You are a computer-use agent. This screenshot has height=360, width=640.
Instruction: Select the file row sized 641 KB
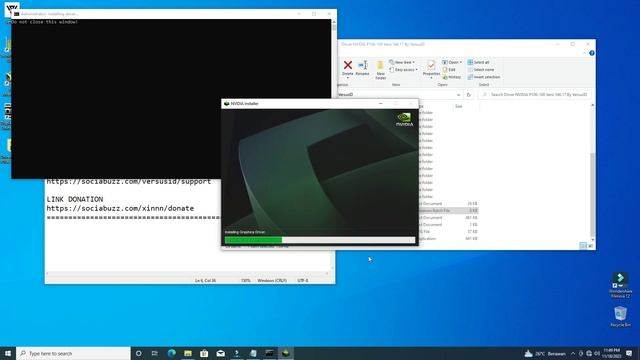(448, 238)
